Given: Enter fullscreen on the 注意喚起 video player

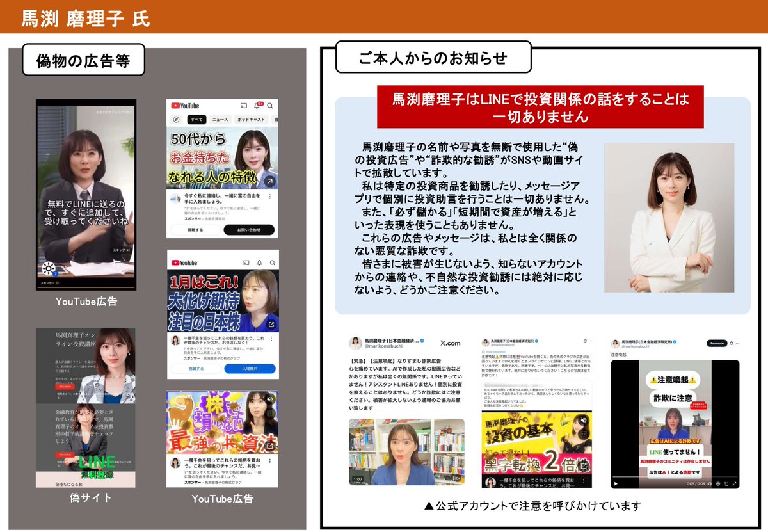Looking at the screenshot, I should 734,483.
